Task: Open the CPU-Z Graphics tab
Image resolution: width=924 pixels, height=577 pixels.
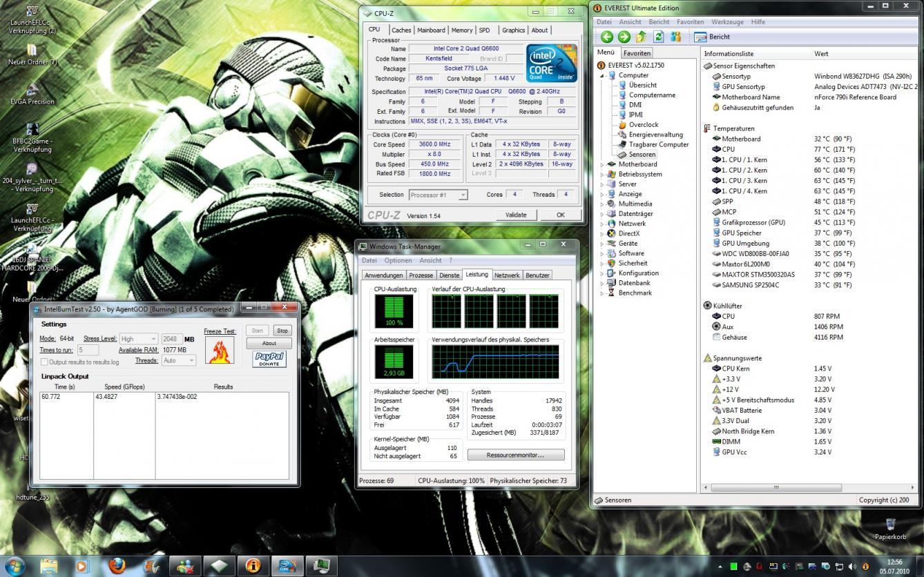Action: [513, 30]
